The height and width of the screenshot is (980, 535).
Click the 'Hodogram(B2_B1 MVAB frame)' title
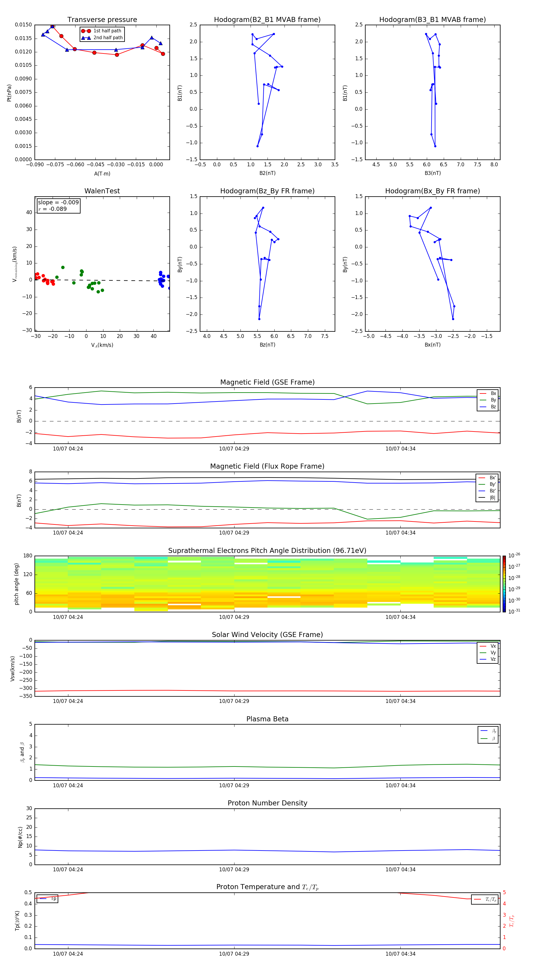coord(267,20)
